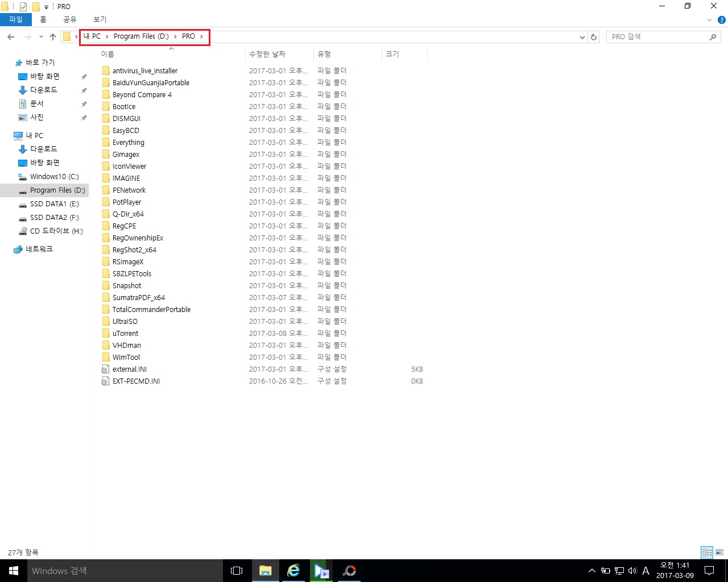Open SSD DATA1 (E:) drive
The width and height of the screenshot is (728, 582).
[x=55, y=204]
